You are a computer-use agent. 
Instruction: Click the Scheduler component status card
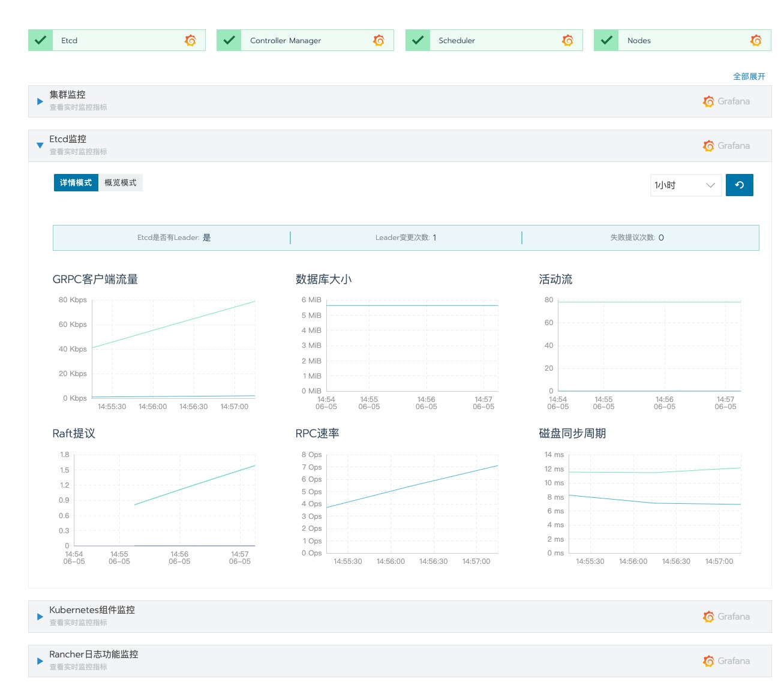coord(494,40)
